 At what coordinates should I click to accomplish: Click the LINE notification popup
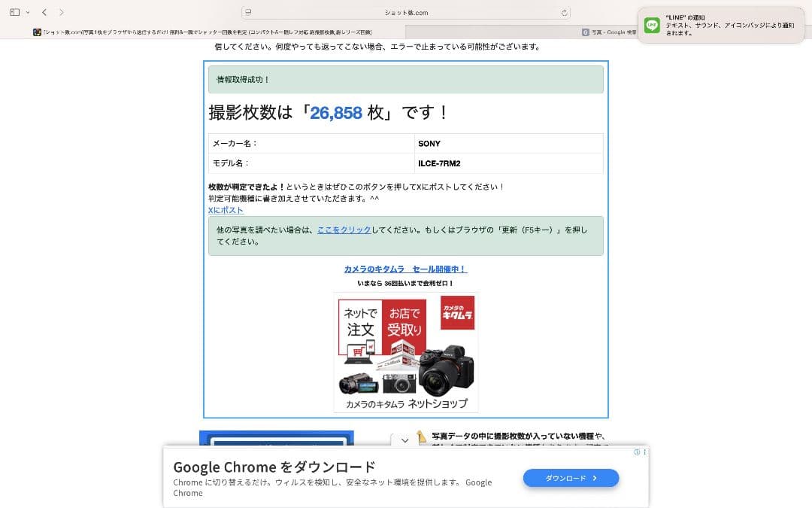[720, 21]
